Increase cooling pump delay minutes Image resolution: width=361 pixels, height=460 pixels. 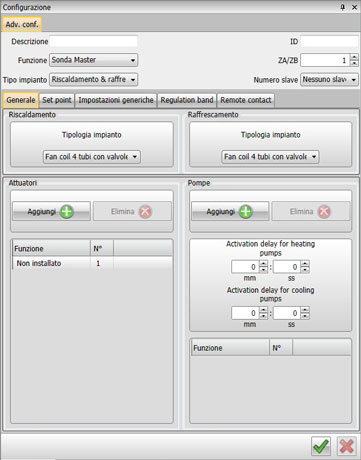[263, 310]
